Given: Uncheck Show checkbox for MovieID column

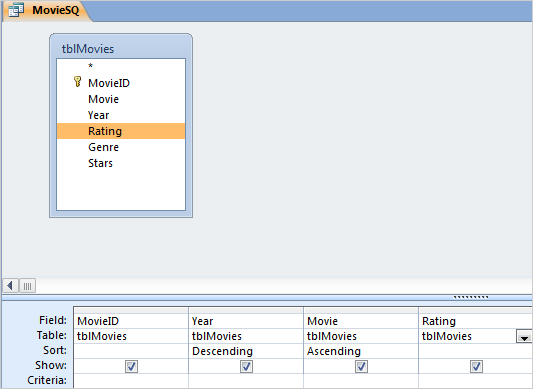Looking at the screenshot, I should (131, 367).
